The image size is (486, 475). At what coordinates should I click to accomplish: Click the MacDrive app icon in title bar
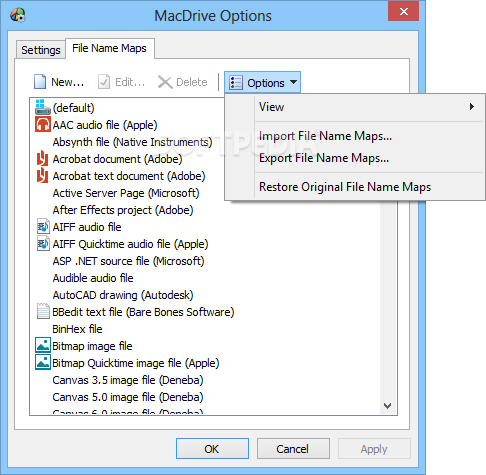coord(18,15)
